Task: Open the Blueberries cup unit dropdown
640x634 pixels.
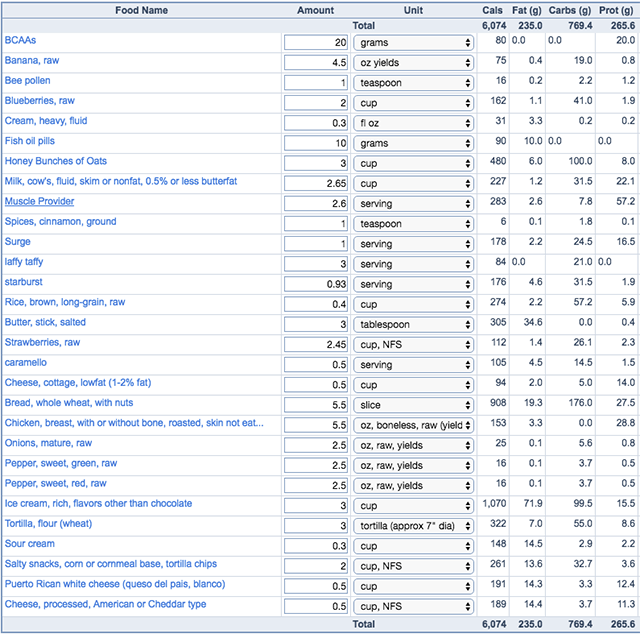Action: click(x=413, y=103)
